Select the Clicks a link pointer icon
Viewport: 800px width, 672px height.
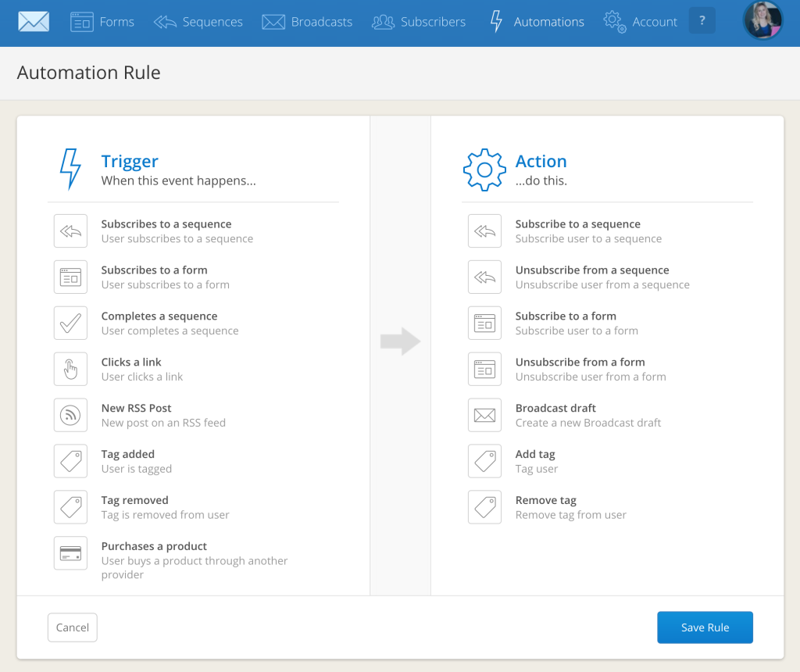tap(70, 369)
